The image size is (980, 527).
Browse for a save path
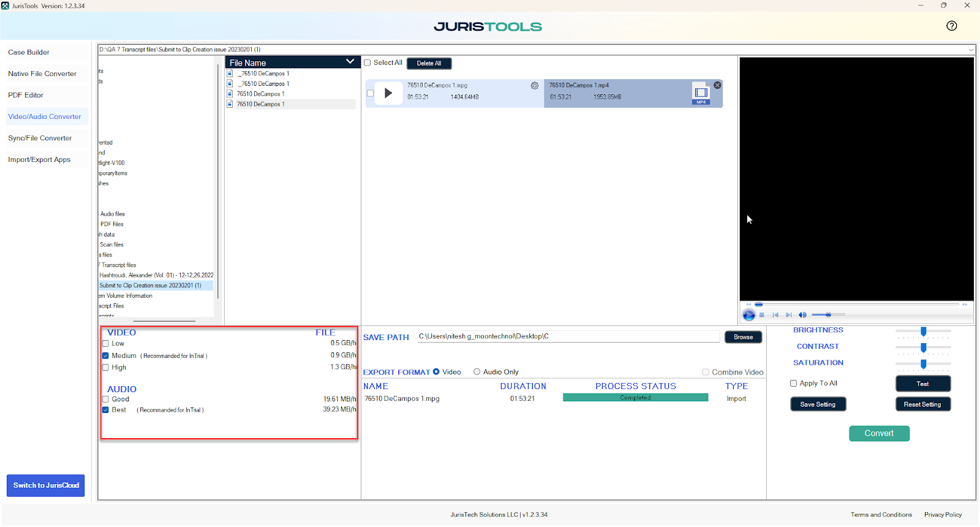(743, 337)
